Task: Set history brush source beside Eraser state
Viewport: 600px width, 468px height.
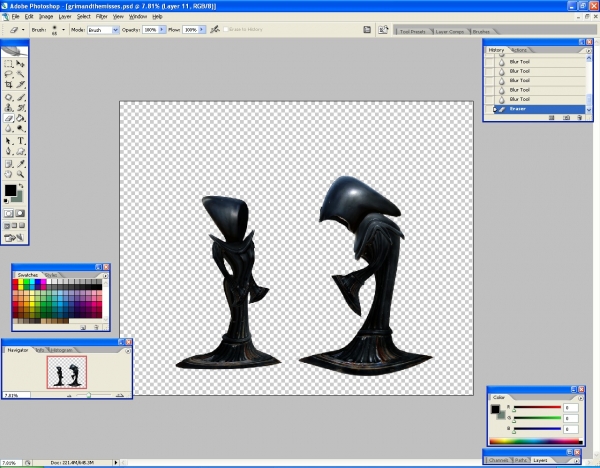Action: [489, 109]
